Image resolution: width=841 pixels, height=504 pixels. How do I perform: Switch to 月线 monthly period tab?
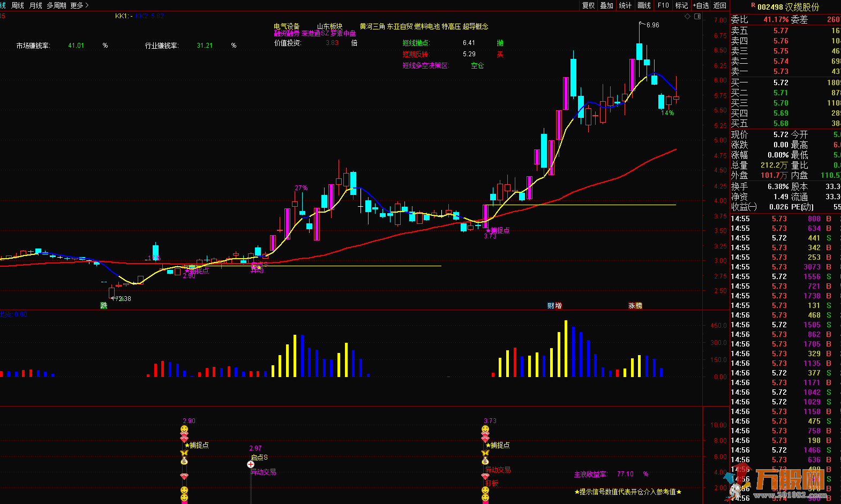36,5
